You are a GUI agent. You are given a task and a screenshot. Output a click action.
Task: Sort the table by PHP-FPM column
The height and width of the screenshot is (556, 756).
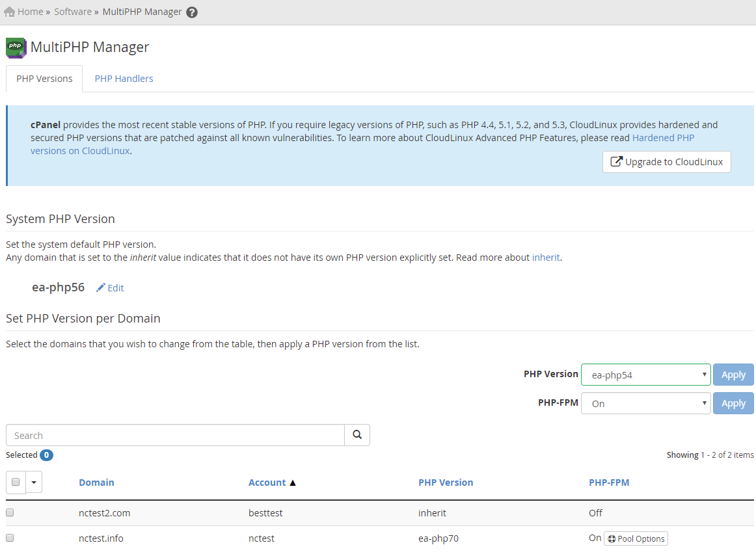click(609, 483)
